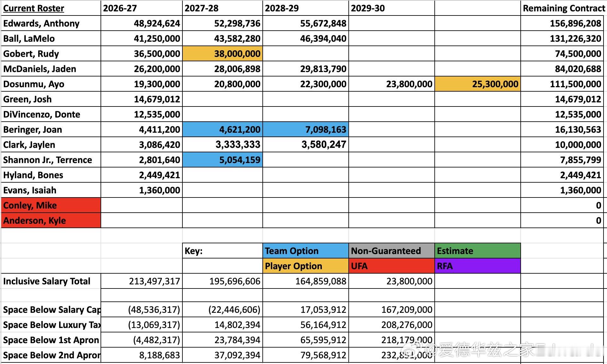Image resolution: width=607 pixels, height=364 pixels.
Task: Click Dosunmu's 2028-29 salary 22,300,000
Action: (306, 84)
